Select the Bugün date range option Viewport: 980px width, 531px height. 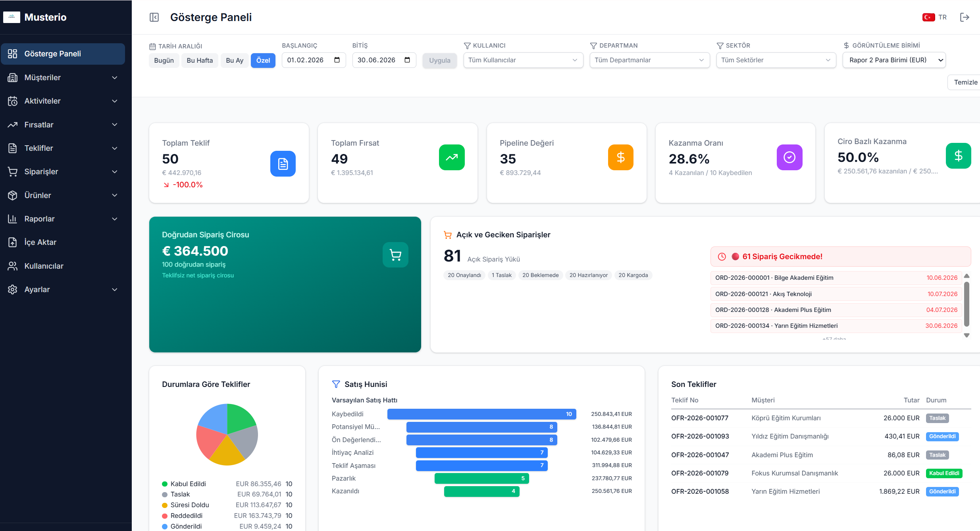[164, 60]
